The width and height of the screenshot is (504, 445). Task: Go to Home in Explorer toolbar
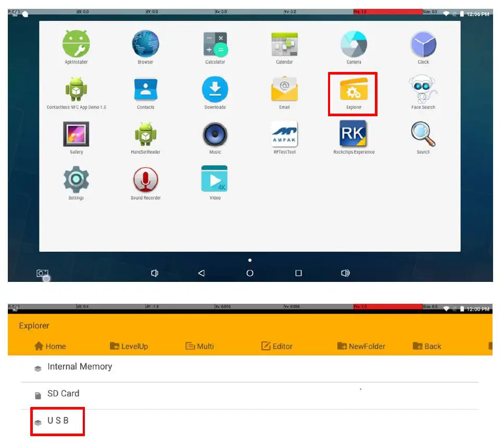coord(50,346)
